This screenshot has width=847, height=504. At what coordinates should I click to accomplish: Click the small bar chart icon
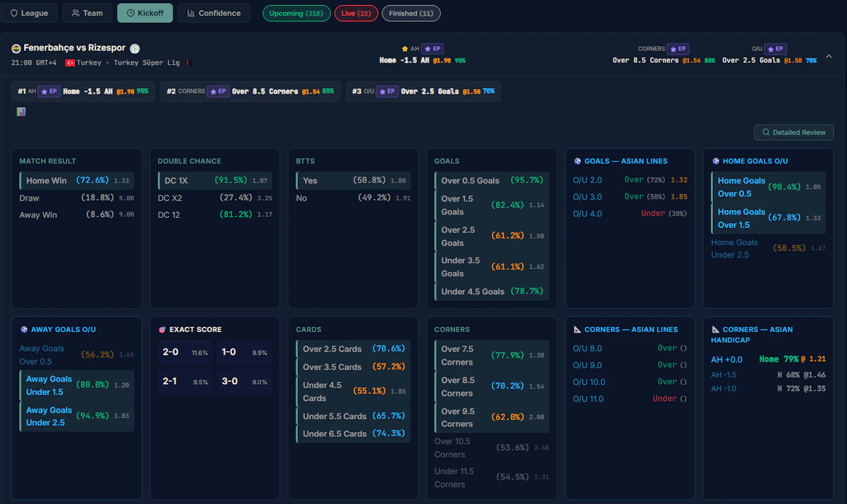pos(21,112)
